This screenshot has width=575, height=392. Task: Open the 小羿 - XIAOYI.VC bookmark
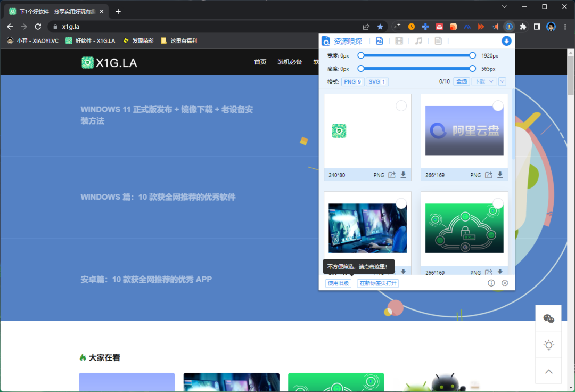[x=32, y=40]
